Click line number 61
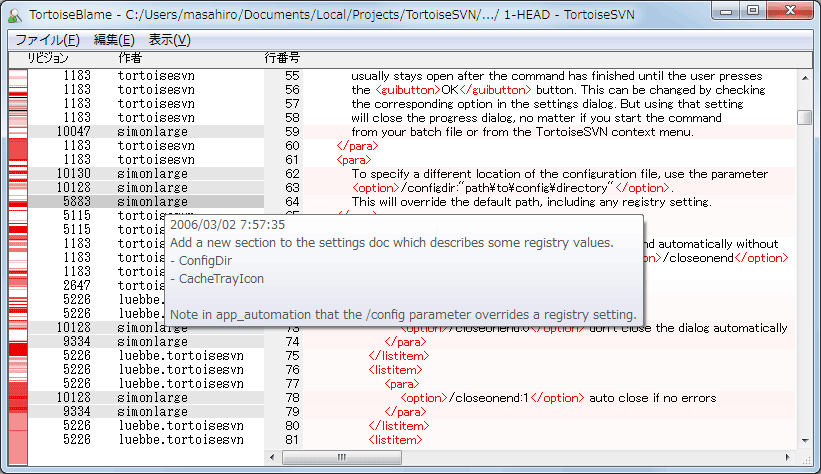The image size is (821, 474). click(x=292, y=160)
